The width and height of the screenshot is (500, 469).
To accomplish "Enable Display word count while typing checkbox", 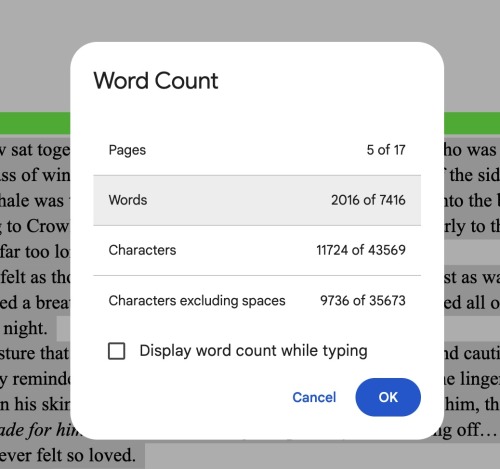I will tap(117, 351).
